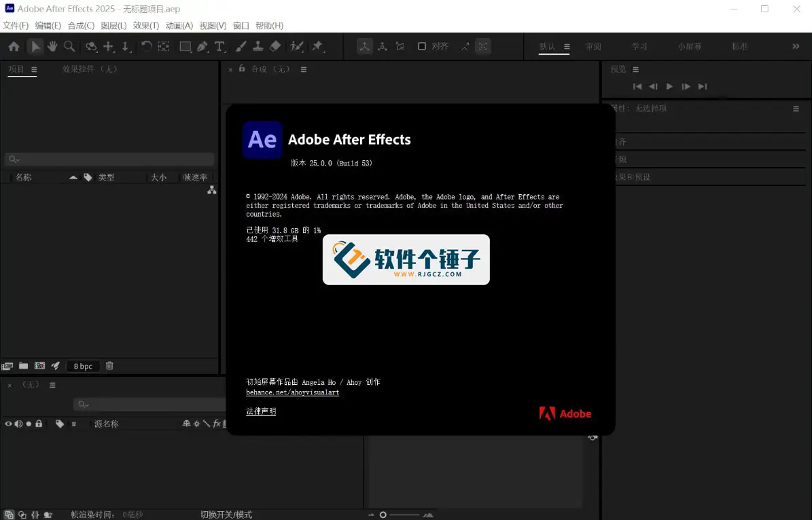Click the Home icon in the toolbar
812x520 pixels.
point(14,47)
